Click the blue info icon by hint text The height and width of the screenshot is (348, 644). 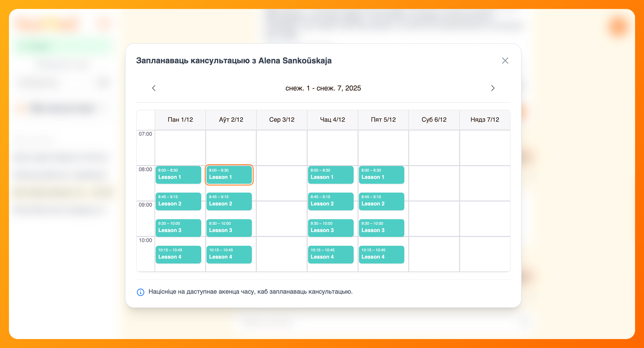(x=140, y=292)
